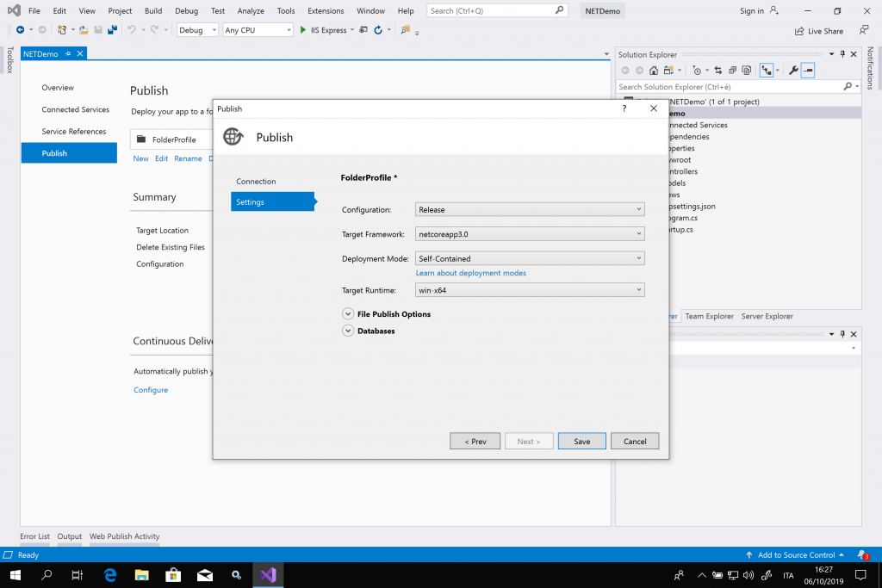
Task: Click the Configure link under Continuous Delivery
Action: coord(151,390)
